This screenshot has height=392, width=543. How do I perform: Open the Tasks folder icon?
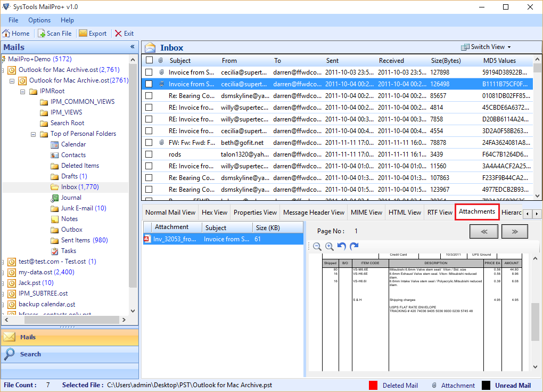point(54,251)
